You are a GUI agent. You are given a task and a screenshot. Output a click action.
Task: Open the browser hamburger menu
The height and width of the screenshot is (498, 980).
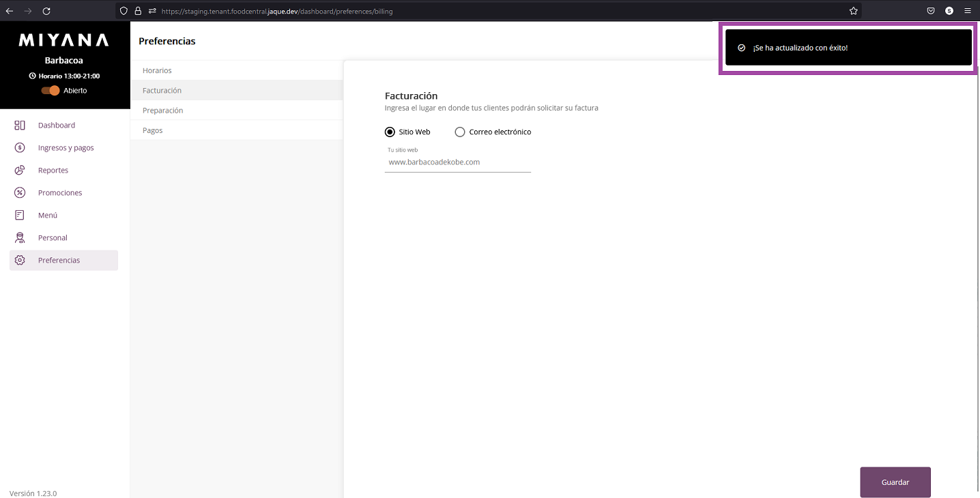click(968, 11)
